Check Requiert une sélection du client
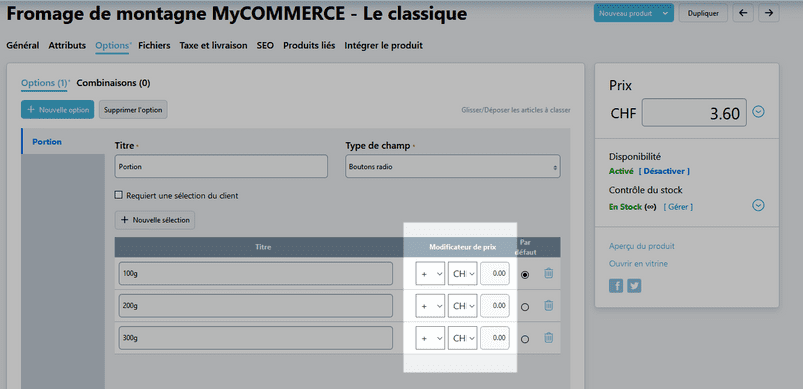803x389 pixels. [119, 195]
